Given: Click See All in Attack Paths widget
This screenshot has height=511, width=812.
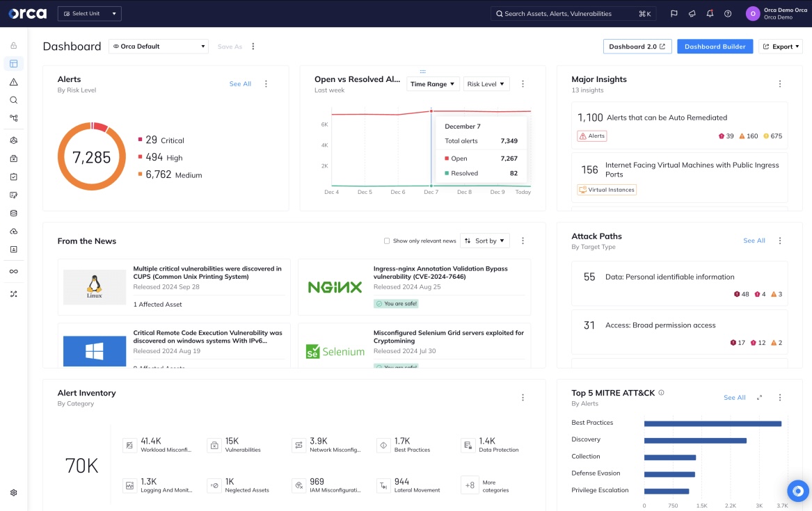Looking at the screenshot, I should 754,241.
